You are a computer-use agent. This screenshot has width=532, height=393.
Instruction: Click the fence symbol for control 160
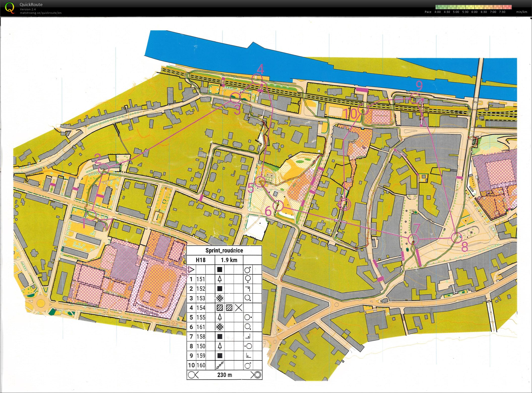point(220,365)
